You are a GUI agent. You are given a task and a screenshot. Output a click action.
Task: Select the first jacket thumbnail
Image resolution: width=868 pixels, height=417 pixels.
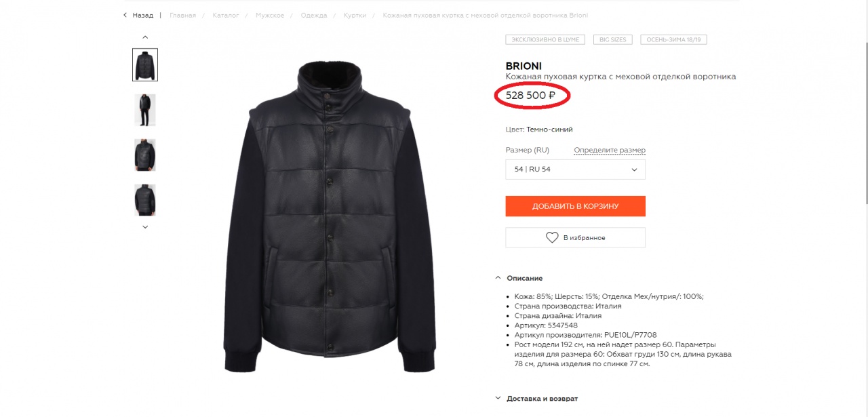(x=145, y=65)
